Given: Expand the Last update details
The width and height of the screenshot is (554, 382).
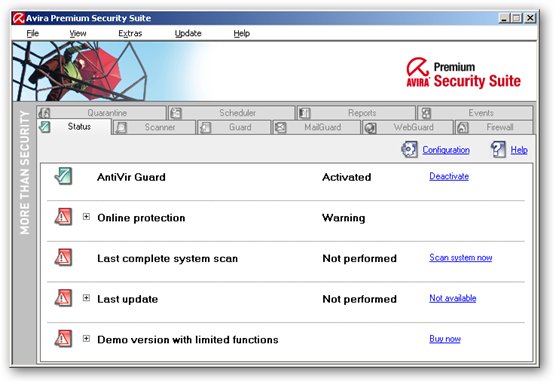Looking at the screenshot, I should point(86,298).
